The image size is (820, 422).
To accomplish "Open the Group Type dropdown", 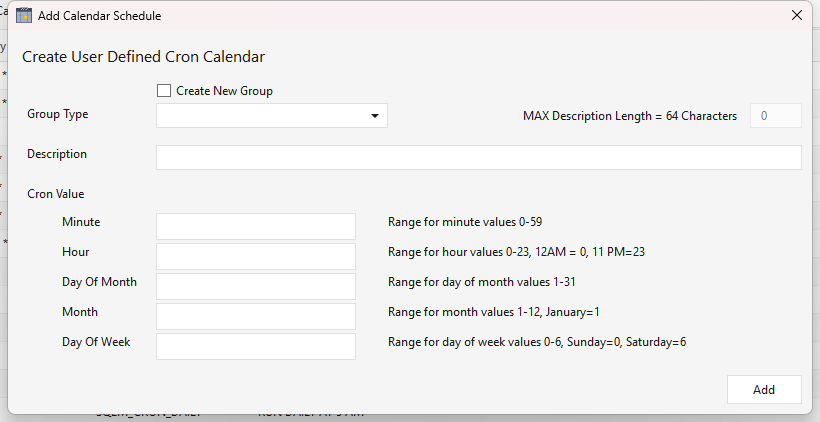I will pos(271,116).
